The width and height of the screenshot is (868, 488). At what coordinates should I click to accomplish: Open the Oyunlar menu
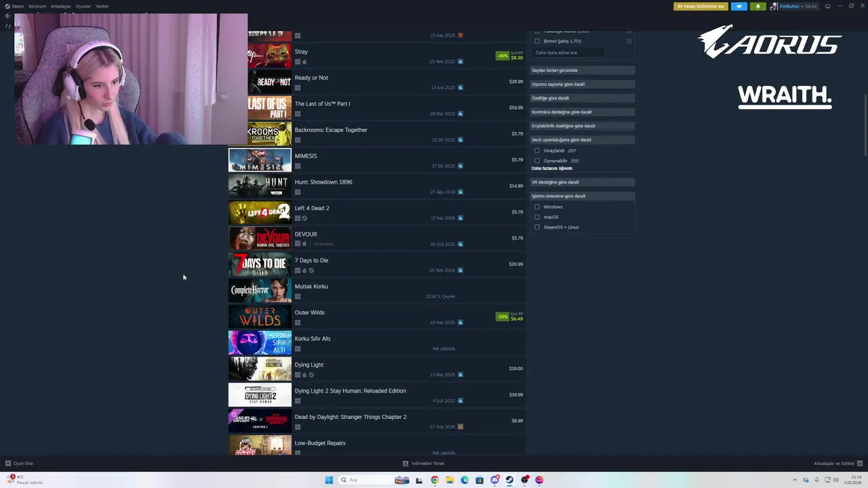pos(83,6)
